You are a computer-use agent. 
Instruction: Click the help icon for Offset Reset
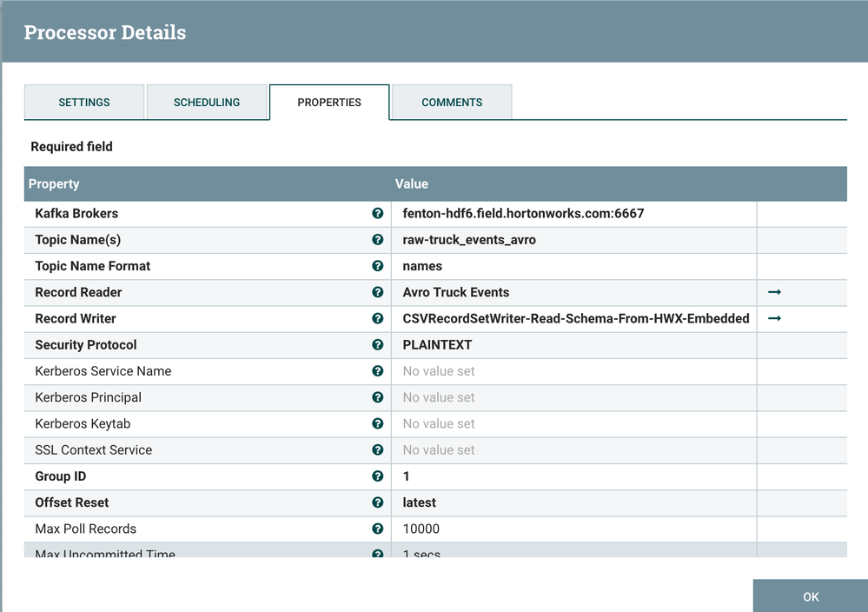tap(378, 502)
